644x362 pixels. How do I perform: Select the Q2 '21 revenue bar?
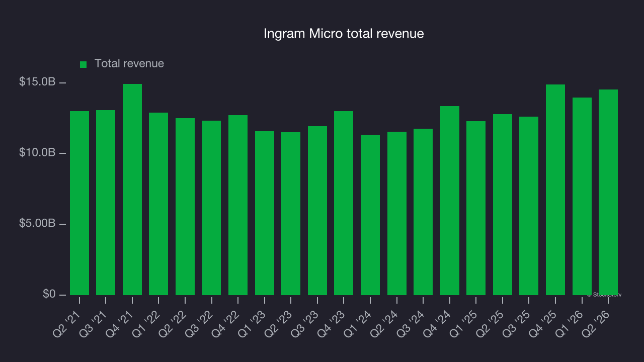pyautogui.click(x=79, y=203)
